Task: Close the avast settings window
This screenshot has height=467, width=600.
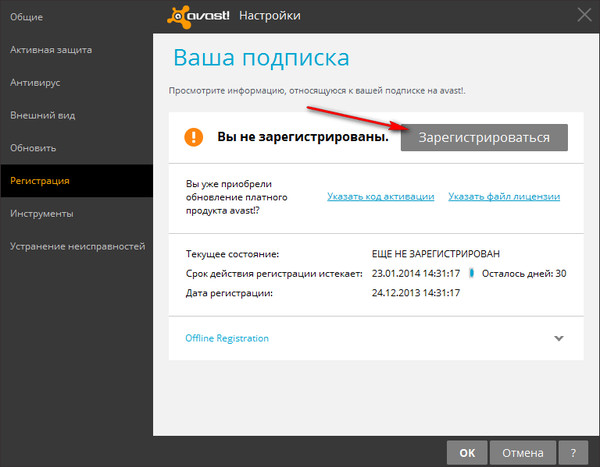Action: [584, 15]
